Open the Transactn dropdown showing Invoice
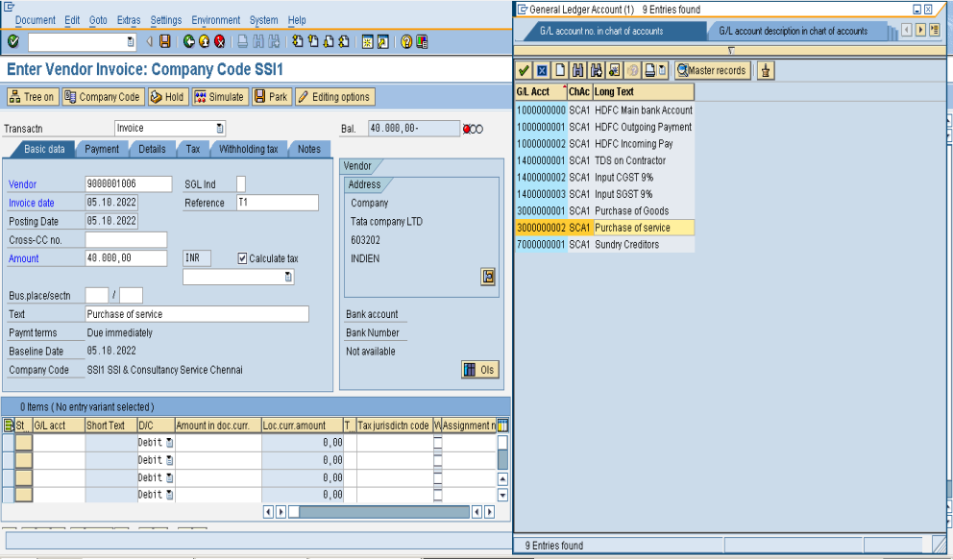953x560 pixels. 220,129
